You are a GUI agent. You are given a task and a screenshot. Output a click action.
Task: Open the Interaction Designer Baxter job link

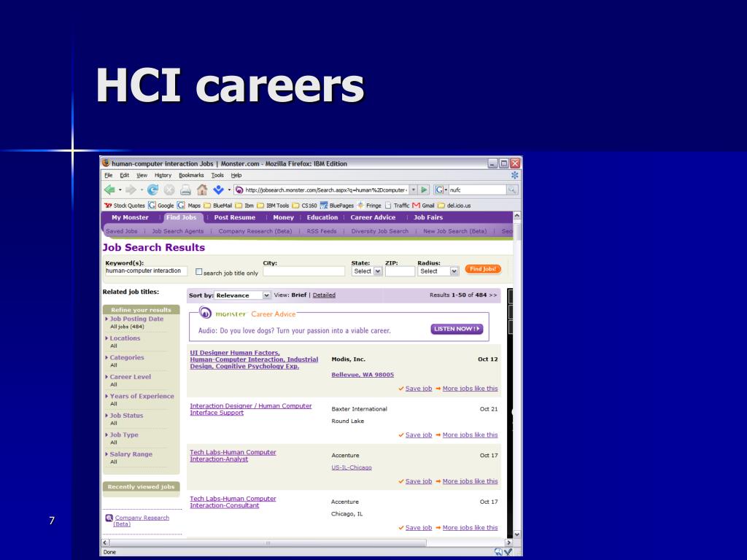pos(251,410)
